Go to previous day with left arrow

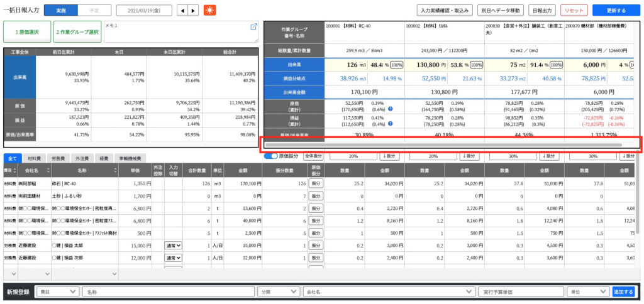click(182, 10)
